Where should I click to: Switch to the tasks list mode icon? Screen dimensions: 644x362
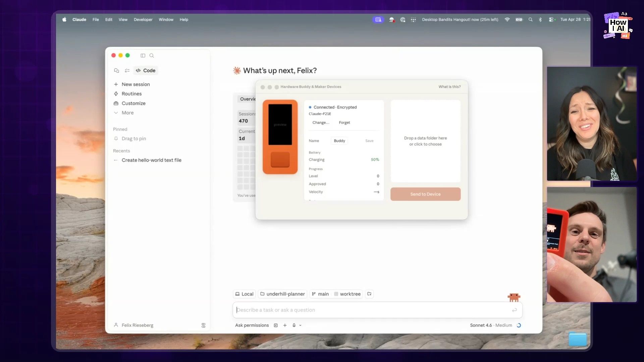coord(127,70)
